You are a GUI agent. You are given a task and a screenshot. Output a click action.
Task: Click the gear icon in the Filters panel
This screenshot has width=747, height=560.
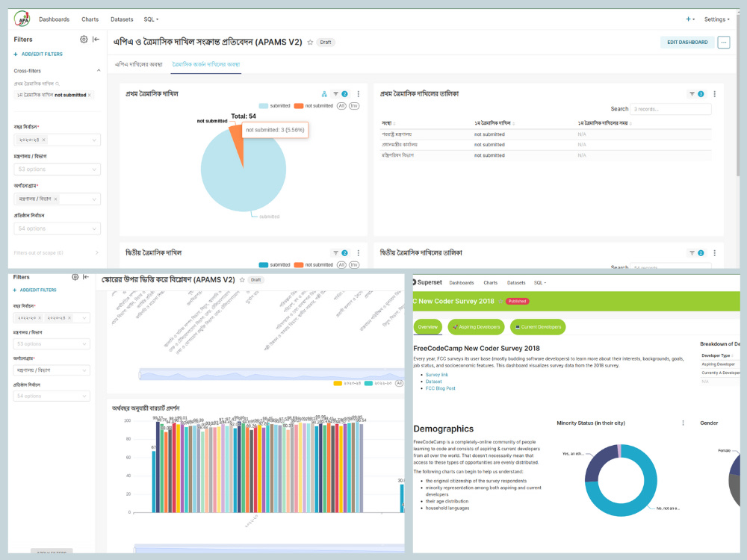point(83,39)
